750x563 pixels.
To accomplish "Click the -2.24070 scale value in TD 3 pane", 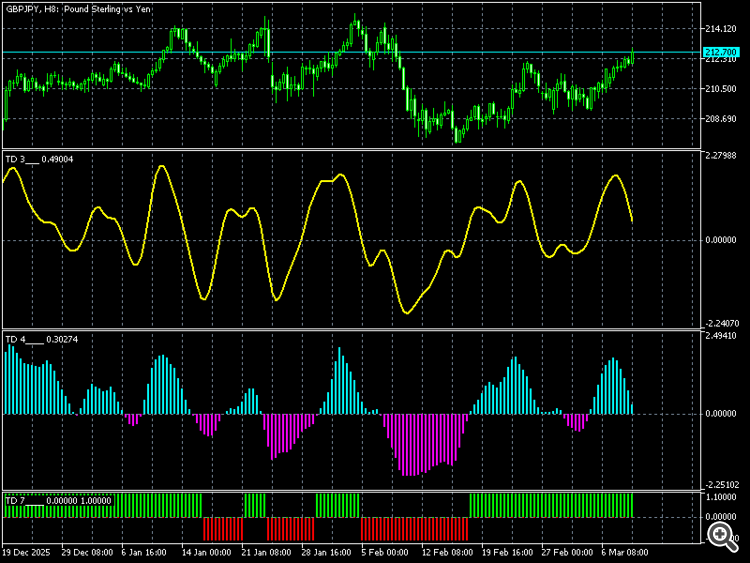I will coord(721,323).
